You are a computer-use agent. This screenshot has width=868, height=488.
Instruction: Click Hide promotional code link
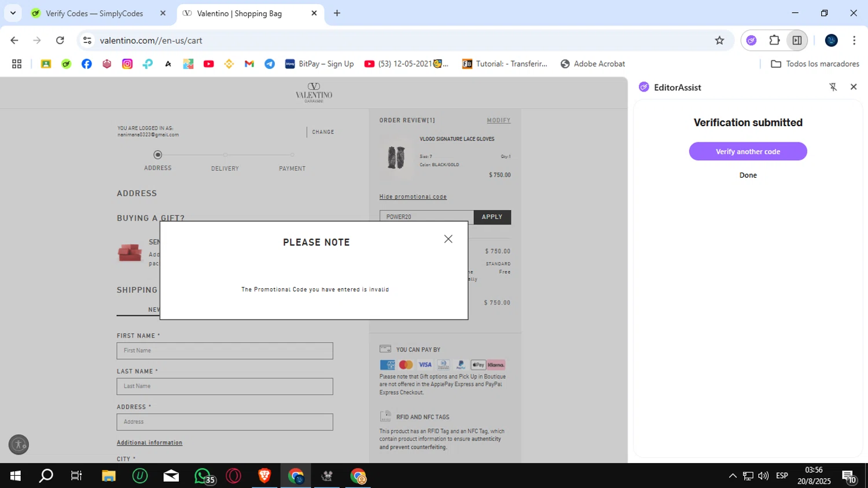click(413, 197)
